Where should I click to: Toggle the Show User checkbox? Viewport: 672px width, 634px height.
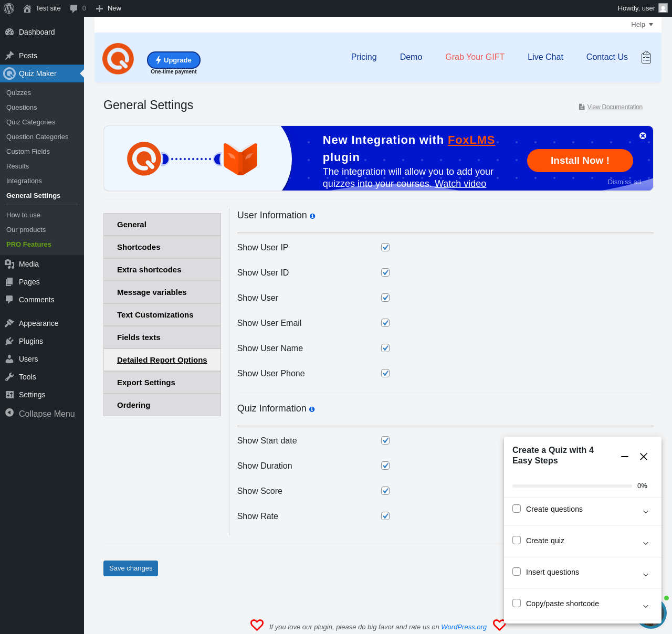click(385, 298)
